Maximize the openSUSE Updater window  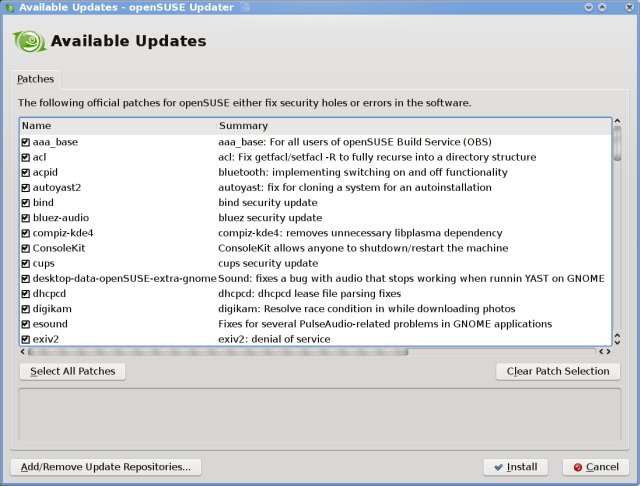click(602, 7)
